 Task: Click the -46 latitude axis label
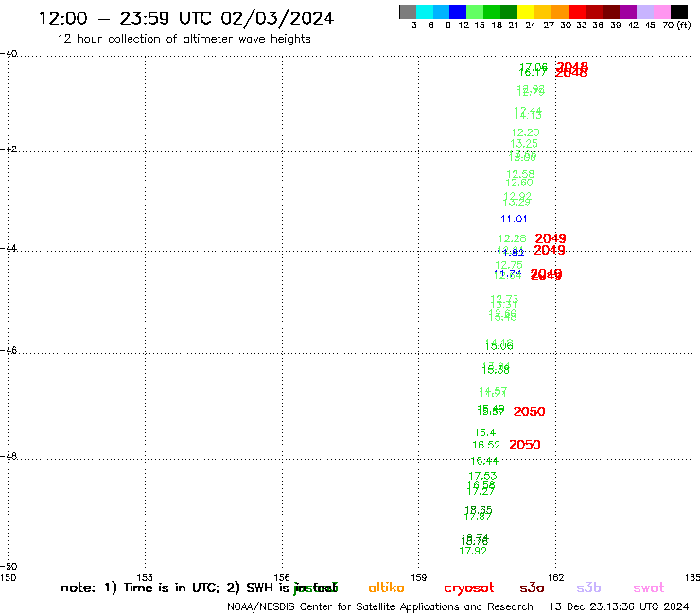pos(9,350)
